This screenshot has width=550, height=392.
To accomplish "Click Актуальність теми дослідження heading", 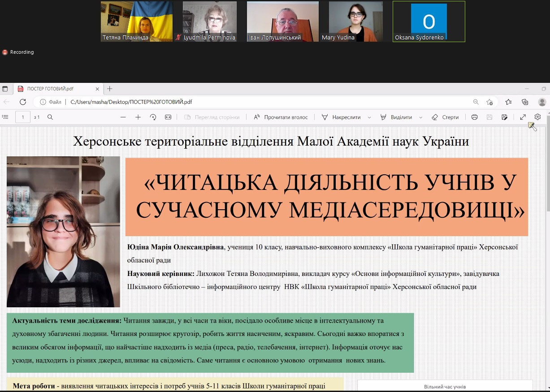I will 67,321.
